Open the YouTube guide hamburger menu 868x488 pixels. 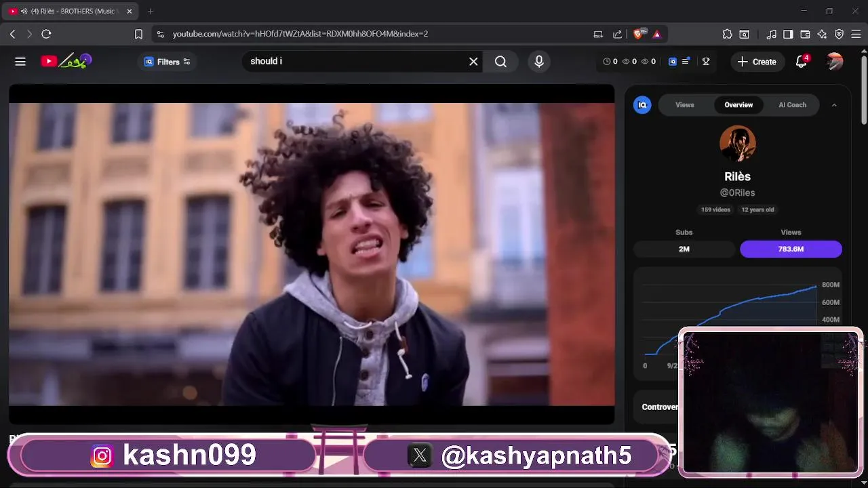point(20,62)
